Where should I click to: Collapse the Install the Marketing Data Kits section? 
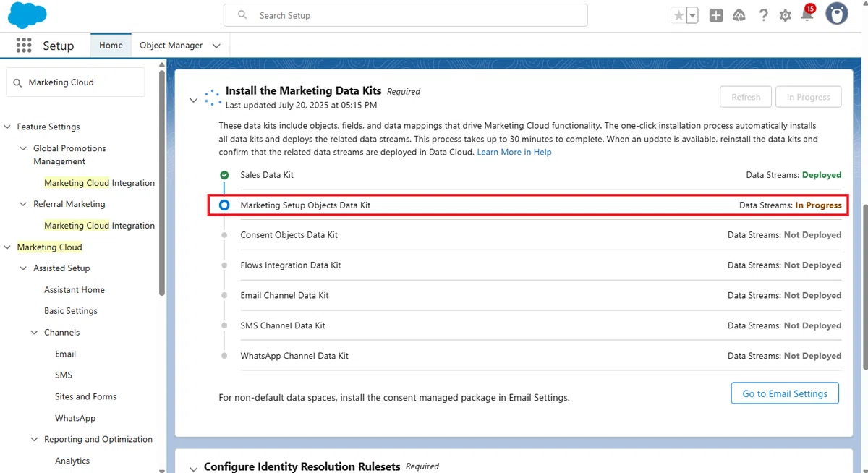coord(193,100)
